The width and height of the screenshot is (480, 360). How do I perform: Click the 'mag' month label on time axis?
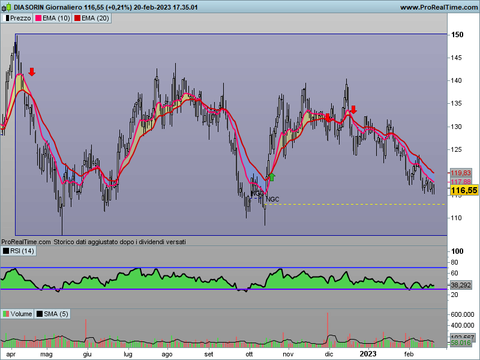(x=46, y=354)
